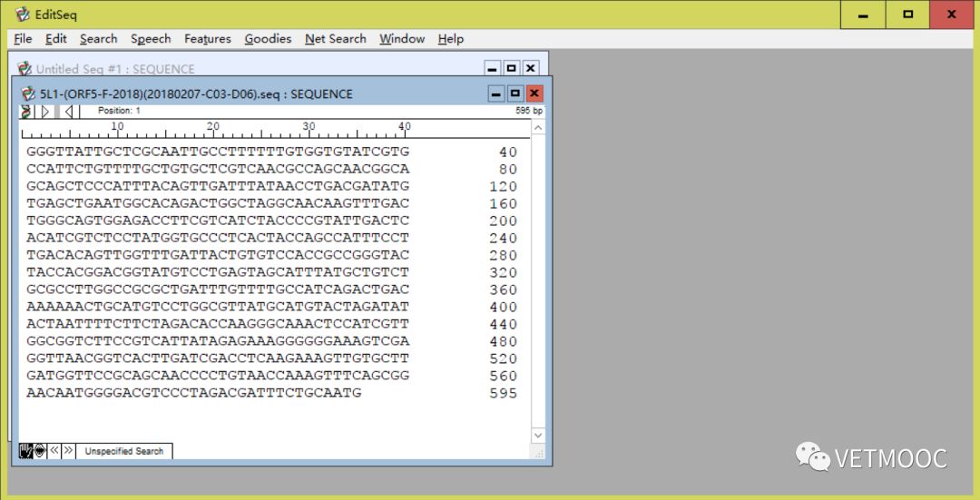
Task: Click the stop hand icon at window bottom
Action: pyautogui.click(x=25, y=451)
